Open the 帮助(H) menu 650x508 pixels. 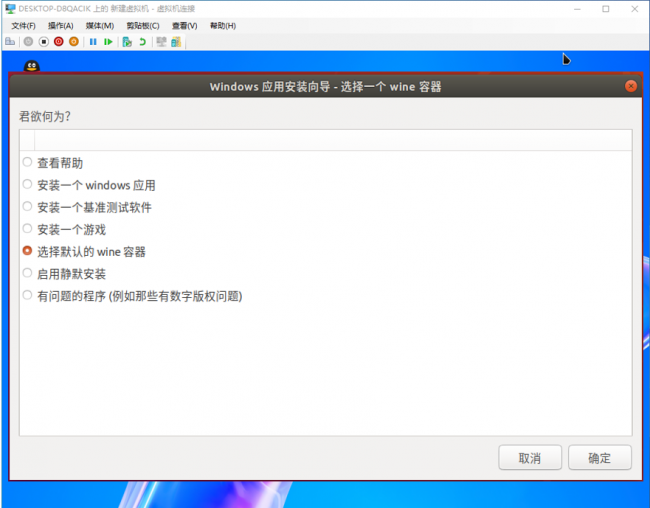coord(223,26)
